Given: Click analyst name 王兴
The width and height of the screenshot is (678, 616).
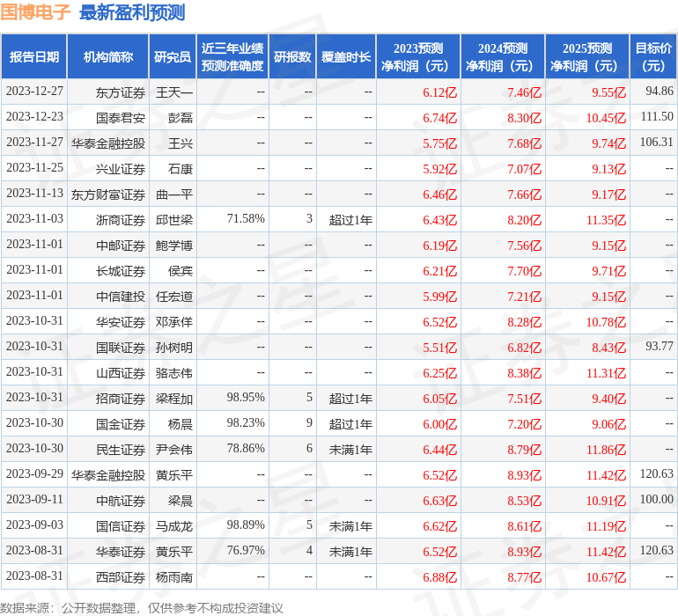Looking at the screenshot, I should [181, 143].
